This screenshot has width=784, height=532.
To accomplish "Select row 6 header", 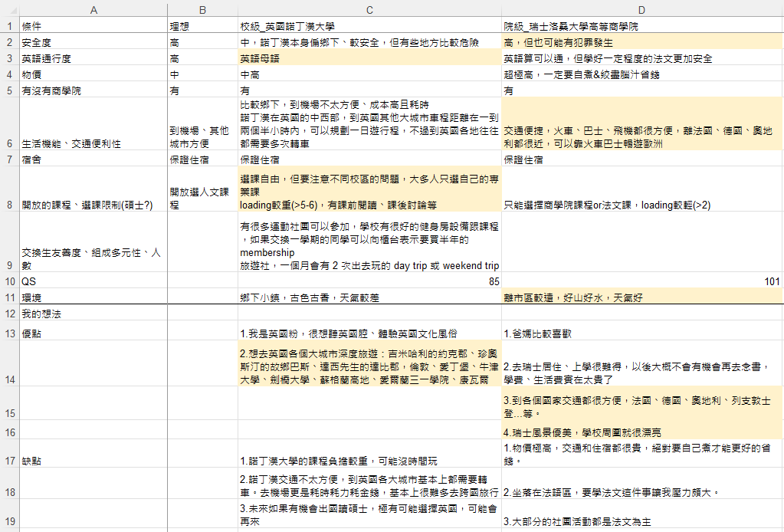I will (9, 124).
